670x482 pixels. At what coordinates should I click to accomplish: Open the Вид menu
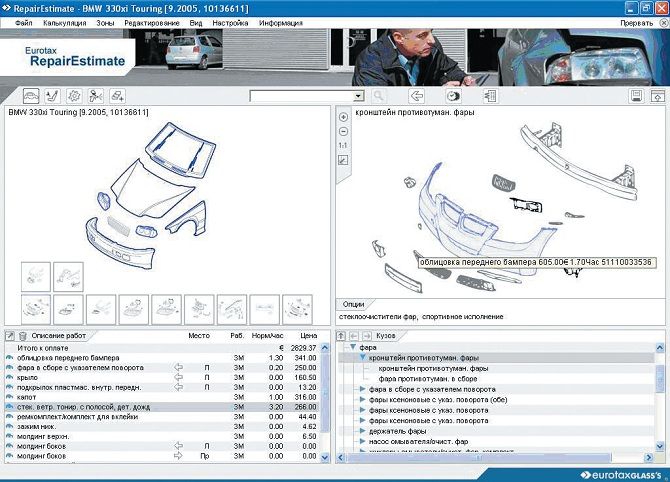click(196, 23)
